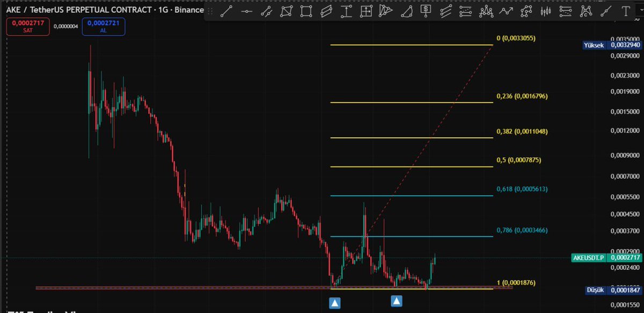This screenshot has height=313, width=644.
Task: Select the Horizontal Line tool
Action: tap(247, 11)
